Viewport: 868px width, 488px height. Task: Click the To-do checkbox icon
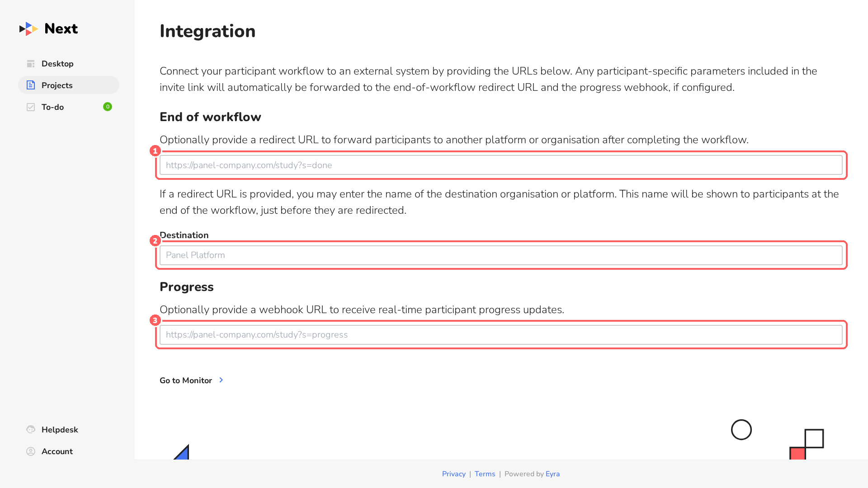click(x=31, y=107)
